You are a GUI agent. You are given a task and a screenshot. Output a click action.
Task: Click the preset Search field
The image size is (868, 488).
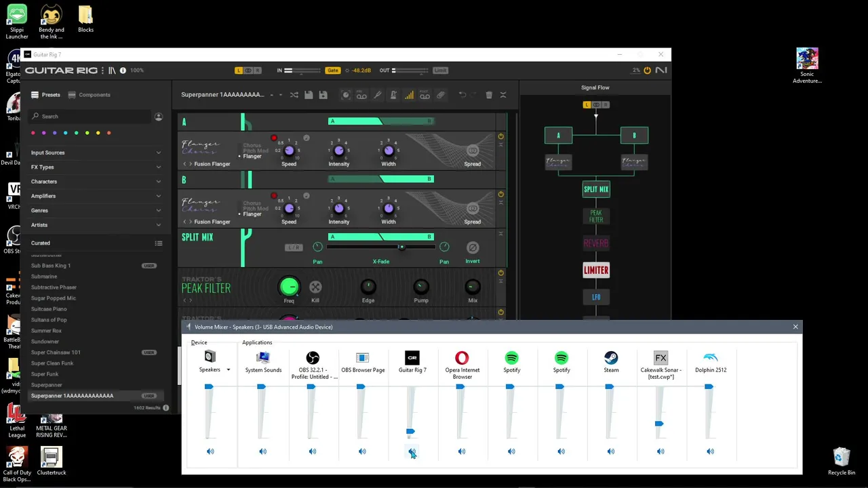[91, 117]
